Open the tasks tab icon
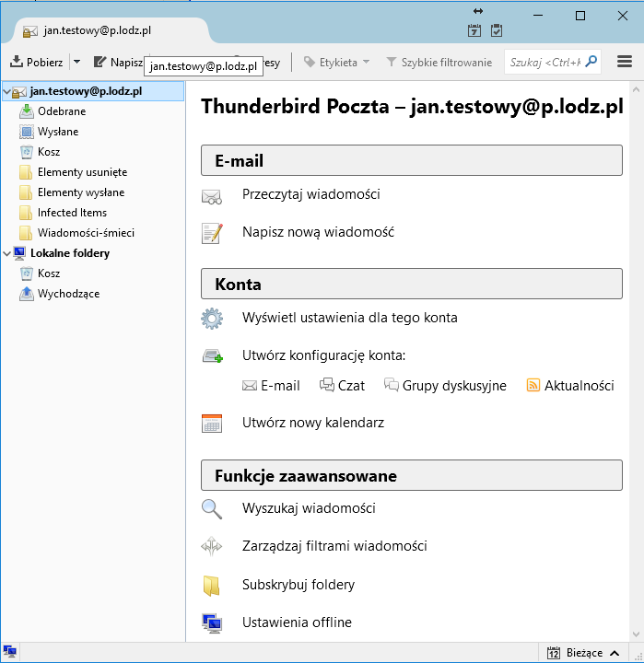 click(x=498, y=29)
